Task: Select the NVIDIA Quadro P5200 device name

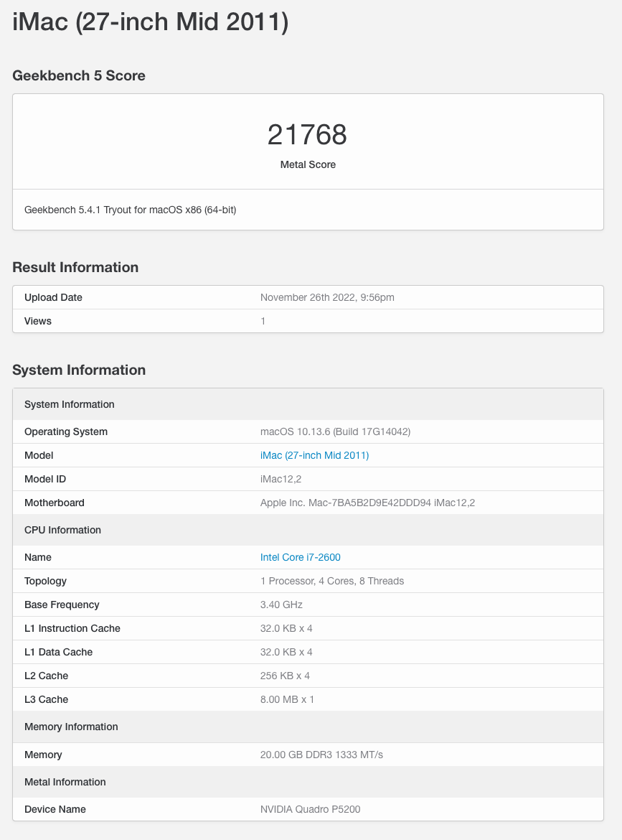Action: pyautogui.click(x=310, y=809)
